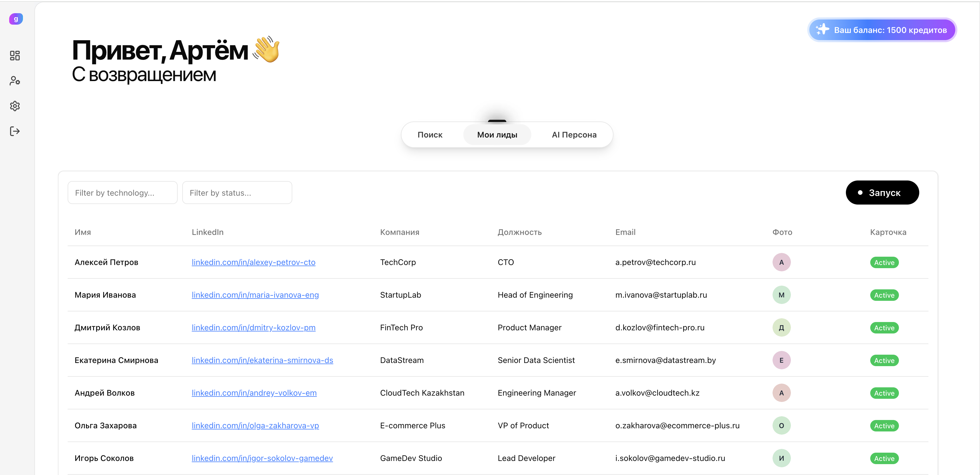Viewport: 980px width, 475px height.
Task: Focus the Filter by status field
Action: (x=237, y=193)
